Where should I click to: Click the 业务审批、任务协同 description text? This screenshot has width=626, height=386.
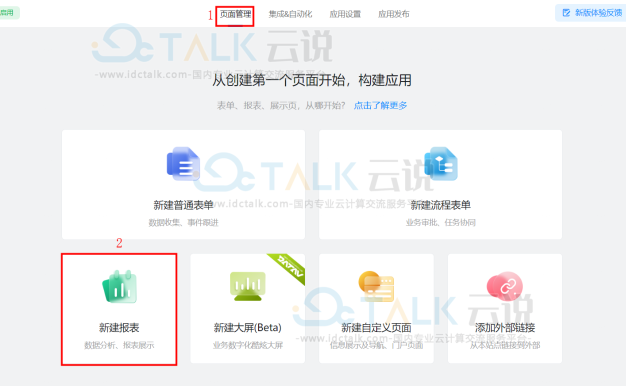(441, 222)
